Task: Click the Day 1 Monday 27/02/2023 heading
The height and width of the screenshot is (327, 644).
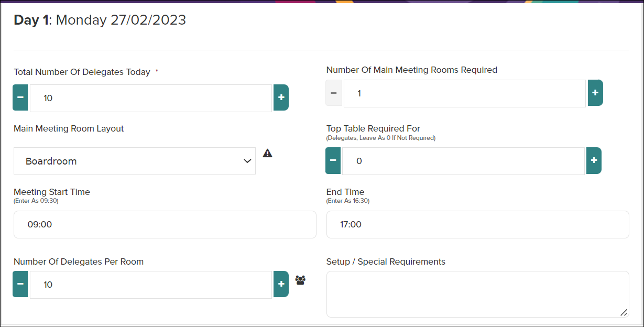Action: tap(100, 20)
